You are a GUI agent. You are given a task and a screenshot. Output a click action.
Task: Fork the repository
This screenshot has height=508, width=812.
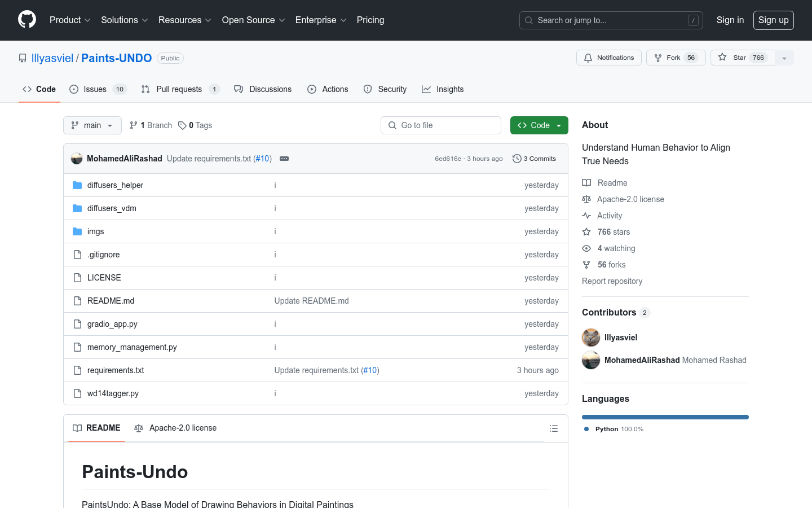coord(676,58)
